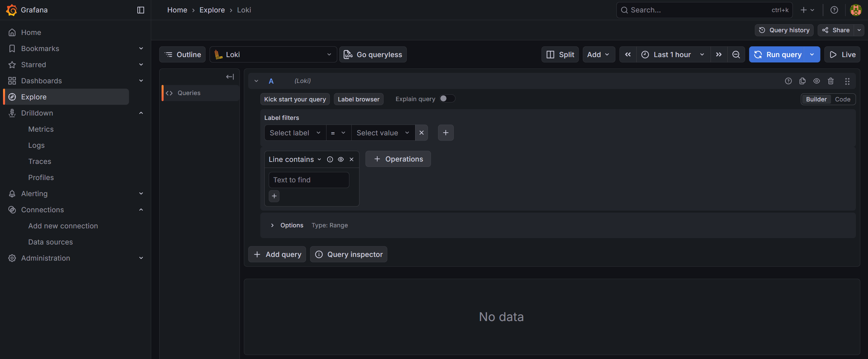Hide query A via the eye icon
Screen dimensions: 868x359
pyautogui.click(x=817, y=81)
